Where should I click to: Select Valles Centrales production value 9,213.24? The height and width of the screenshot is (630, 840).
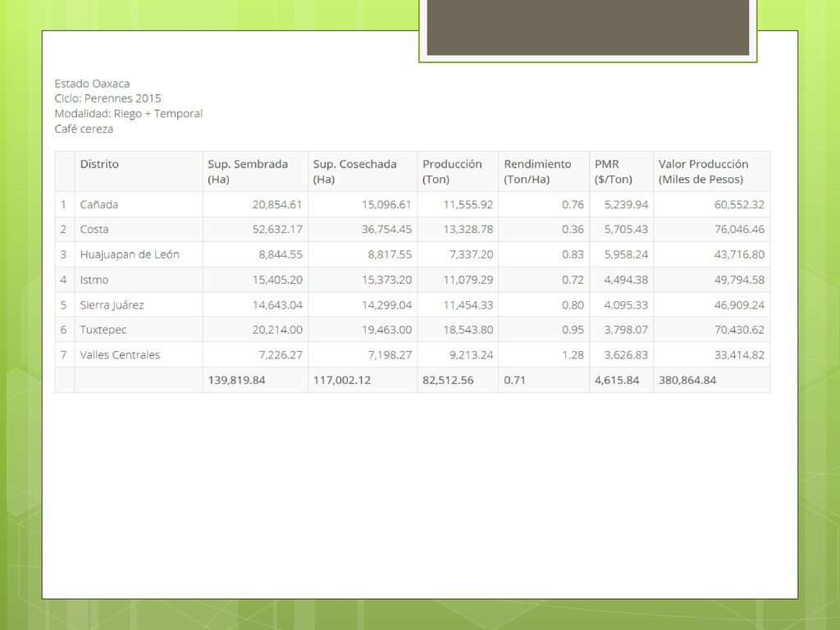pos(472,354)
